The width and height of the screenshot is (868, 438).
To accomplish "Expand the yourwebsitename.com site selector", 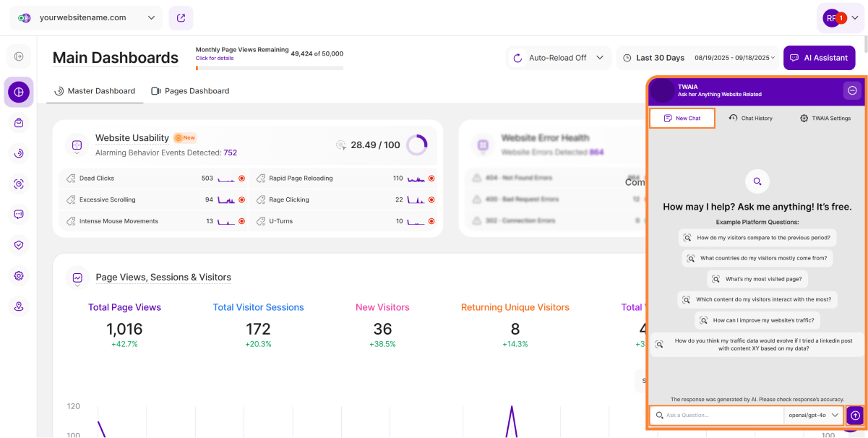I will click(x=87, y=18).
